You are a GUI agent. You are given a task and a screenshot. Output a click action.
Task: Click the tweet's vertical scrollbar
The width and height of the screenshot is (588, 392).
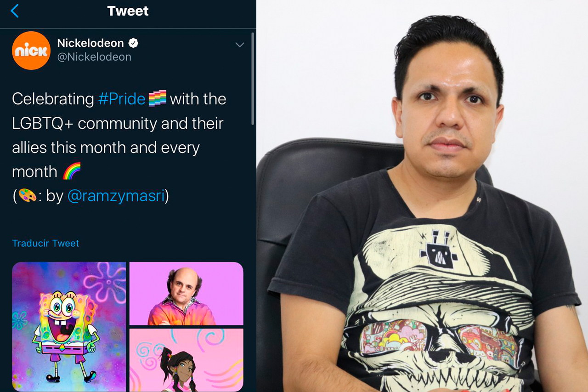click(252, 78)
